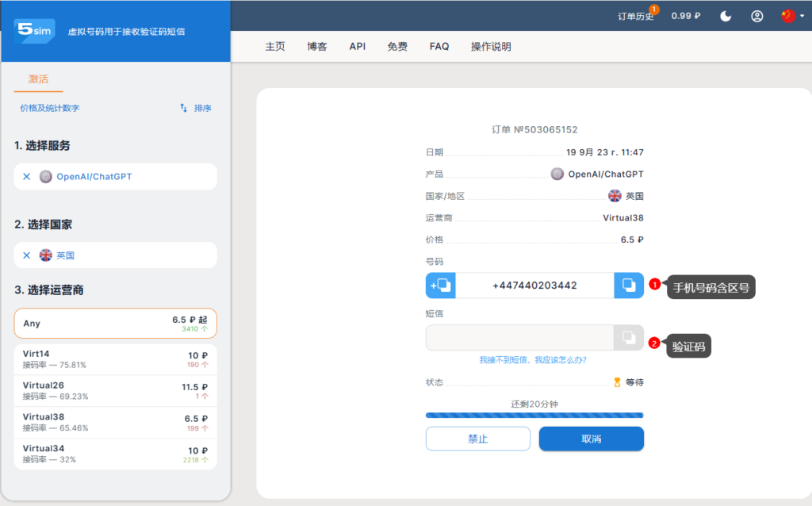
Task: Remove the OpenAI/ChatGPT service selection
Action: 26,177
